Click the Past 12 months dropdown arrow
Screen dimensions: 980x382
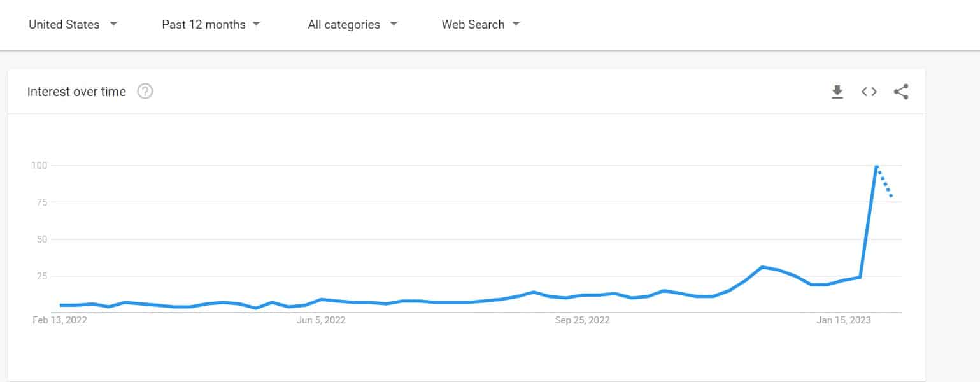[256, 24]
